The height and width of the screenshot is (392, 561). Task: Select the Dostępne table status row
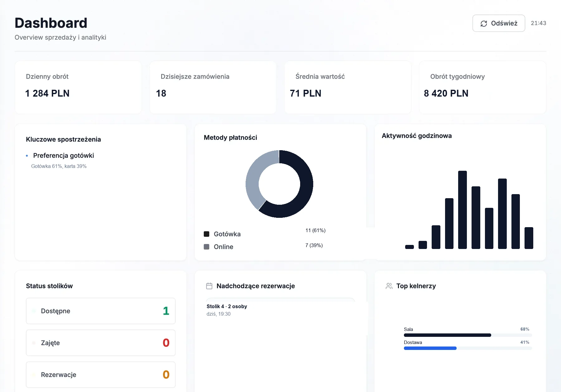coord(101,311)
